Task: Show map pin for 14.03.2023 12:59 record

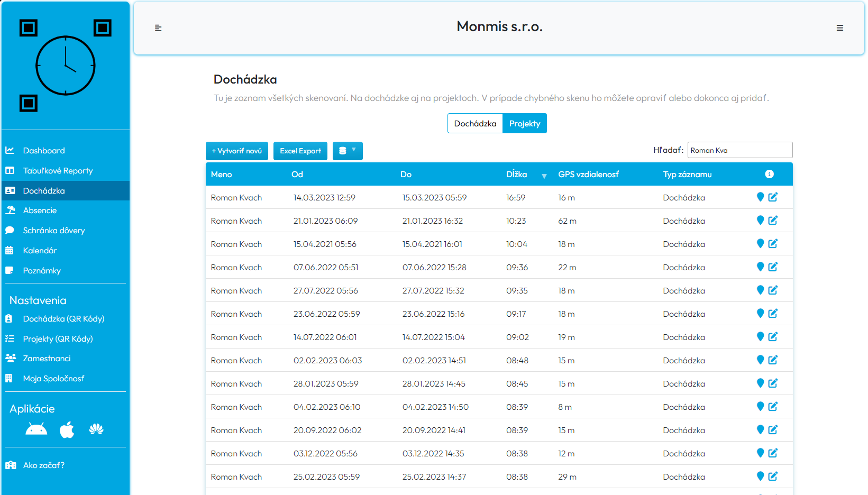Action: click(x=761, y=197)
